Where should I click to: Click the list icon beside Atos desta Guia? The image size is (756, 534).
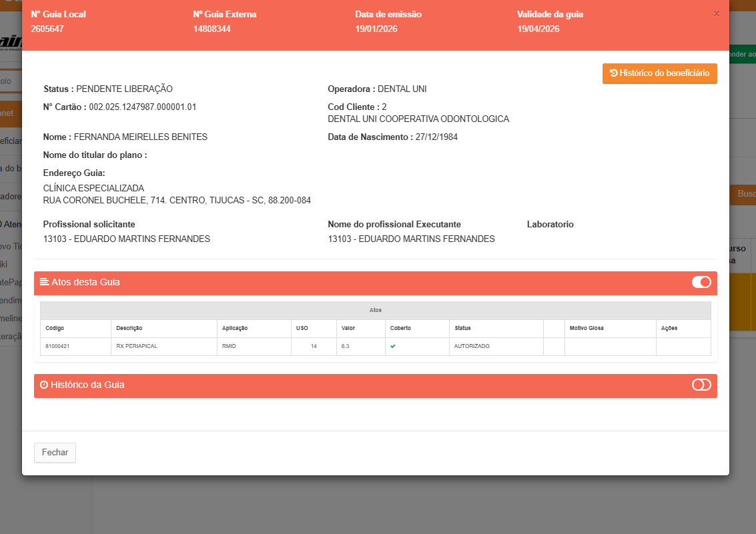click(x=45, y=282)
